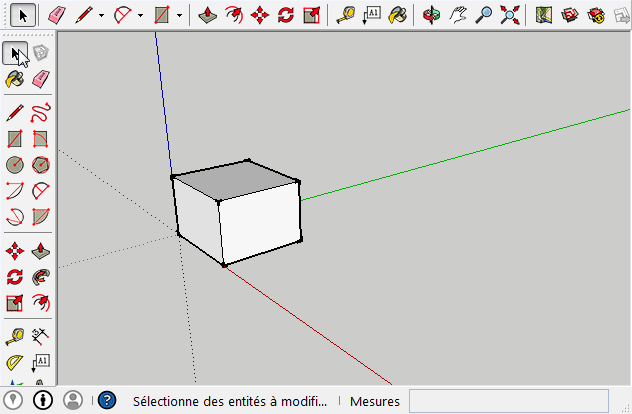The image size is (632, 414).
Task: Pick the Rotated Rectangle tool
Action: (41, 139)
